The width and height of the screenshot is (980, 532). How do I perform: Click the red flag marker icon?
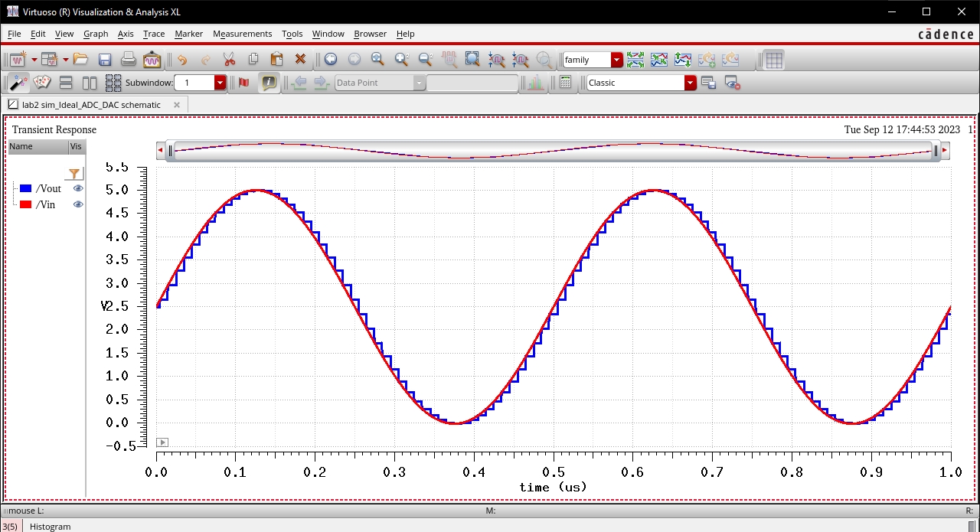click(x=243, y=83)
